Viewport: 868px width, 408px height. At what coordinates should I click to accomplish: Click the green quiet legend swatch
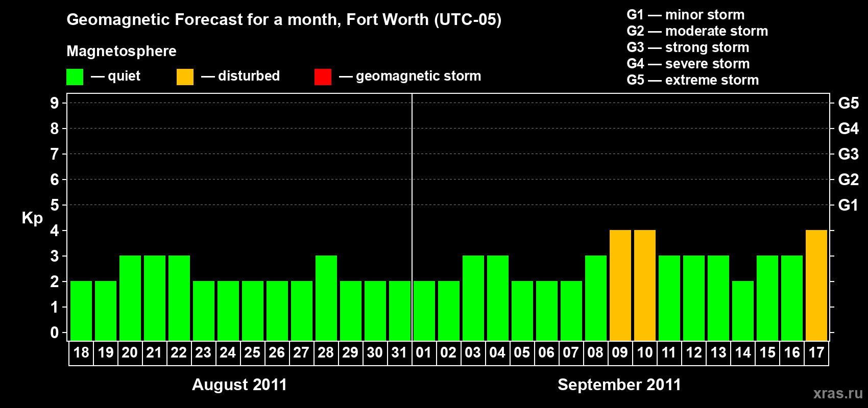click(x=75, y=77)
